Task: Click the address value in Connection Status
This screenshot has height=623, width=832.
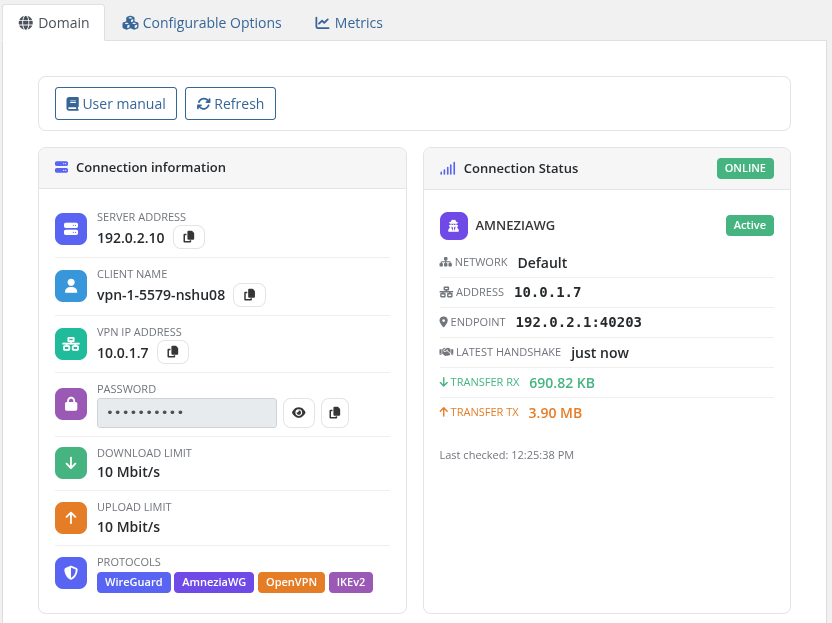Action: 548,292
